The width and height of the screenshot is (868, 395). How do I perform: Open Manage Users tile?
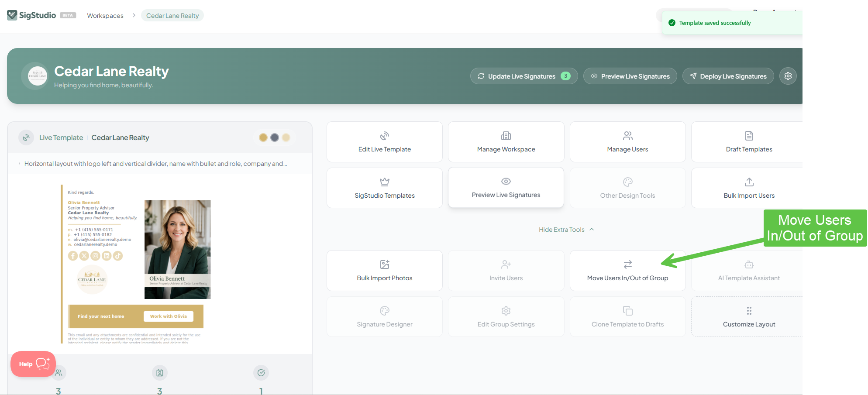point(627,142)
